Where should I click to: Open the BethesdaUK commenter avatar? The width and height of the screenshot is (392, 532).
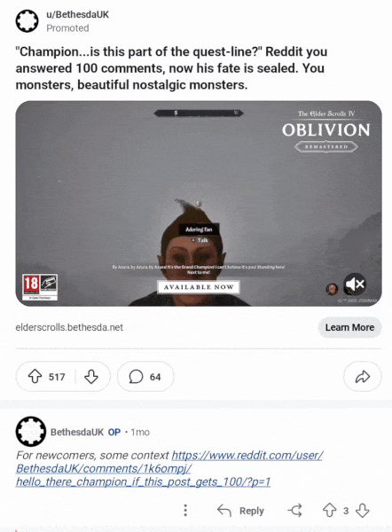(x=31, y=432)
